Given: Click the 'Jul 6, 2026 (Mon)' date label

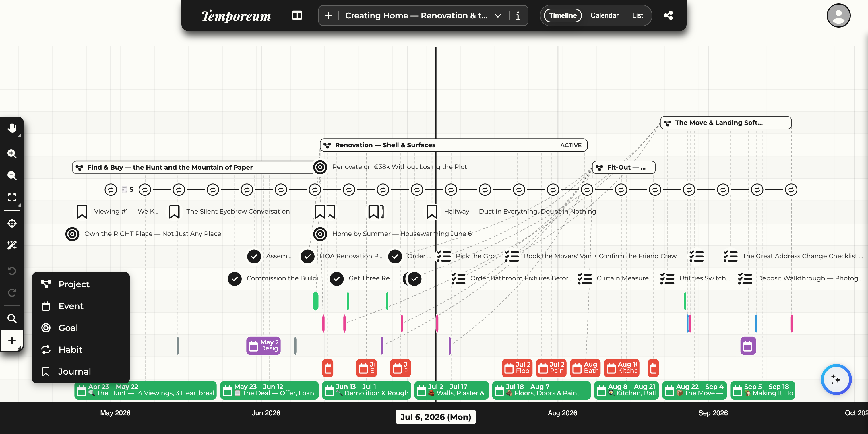Looking at the screenshot, I should pos(436,417).
